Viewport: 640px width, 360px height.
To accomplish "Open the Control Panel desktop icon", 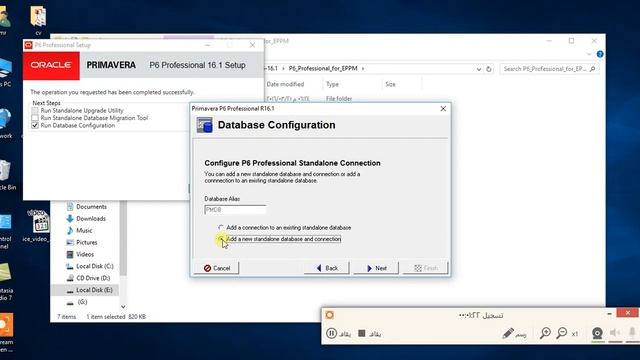I will [x=5, y=231].
